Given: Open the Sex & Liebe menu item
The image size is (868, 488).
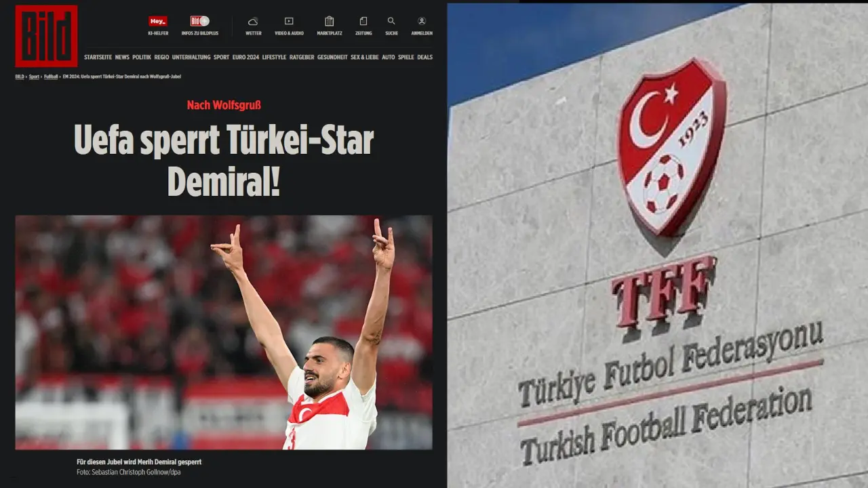Looking at the screenshot, I should [x=365, y=58].
